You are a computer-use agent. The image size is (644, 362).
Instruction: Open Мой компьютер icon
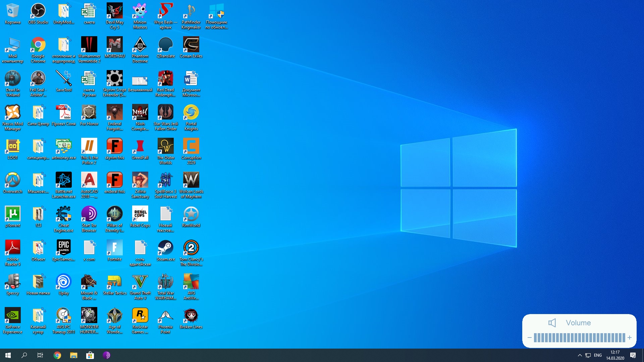(x=12, y=50)
